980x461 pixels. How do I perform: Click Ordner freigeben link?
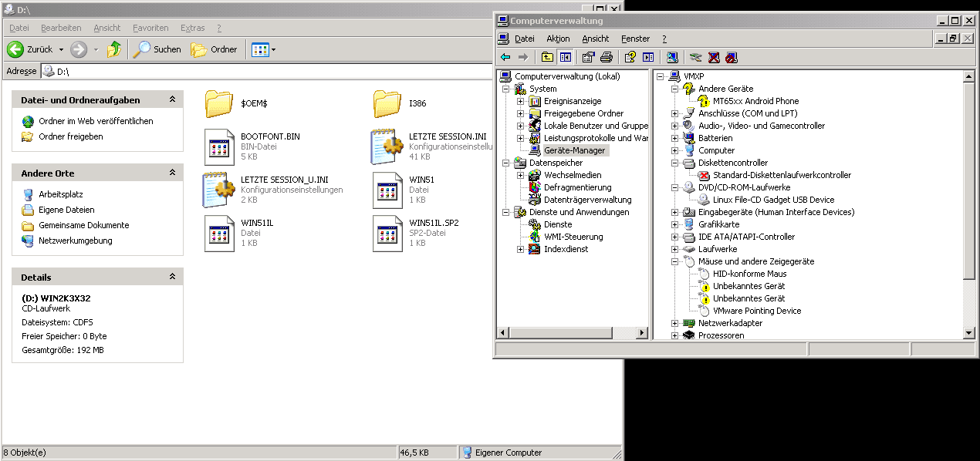coord(71,136)
